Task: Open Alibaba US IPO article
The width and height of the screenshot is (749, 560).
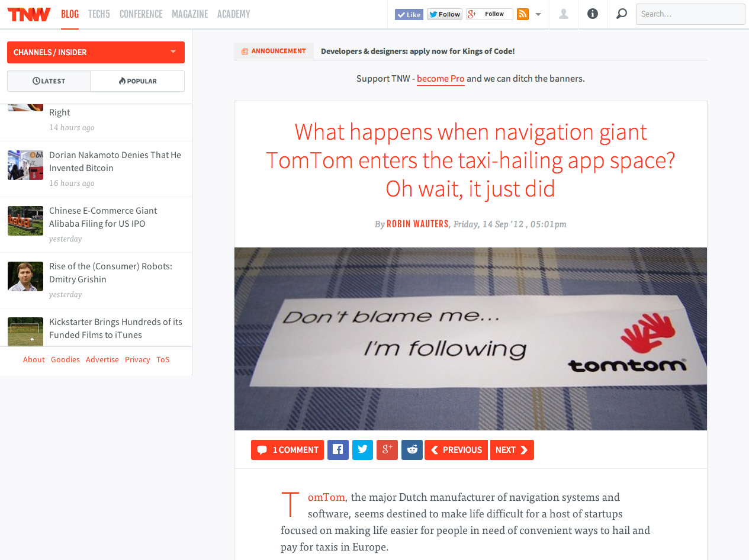Action: tap(103, 217)
